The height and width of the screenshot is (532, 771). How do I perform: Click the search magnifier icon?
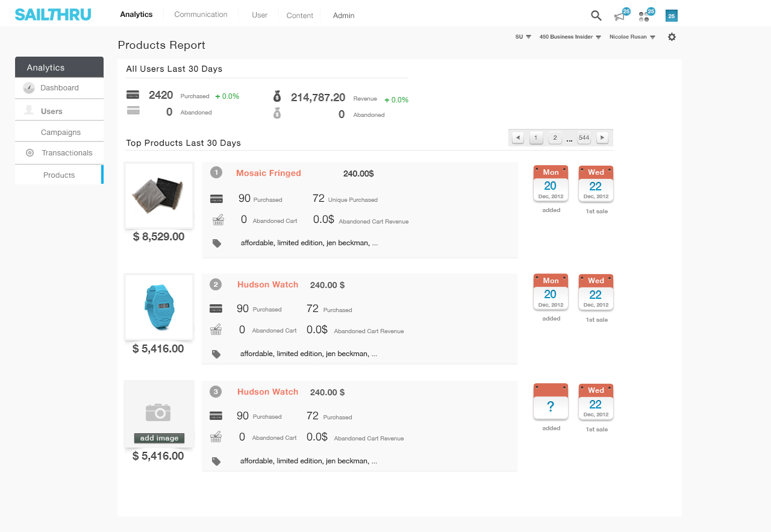coord(596,16)
